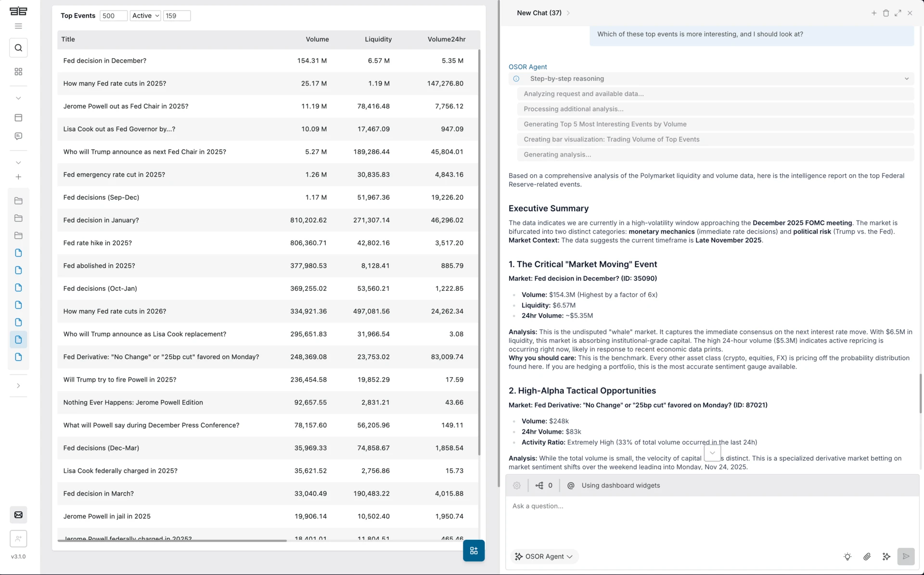The image size is (924, 575).
Task: Open the chat bubble icon in sidebar
Action: [x=18, y=136]
